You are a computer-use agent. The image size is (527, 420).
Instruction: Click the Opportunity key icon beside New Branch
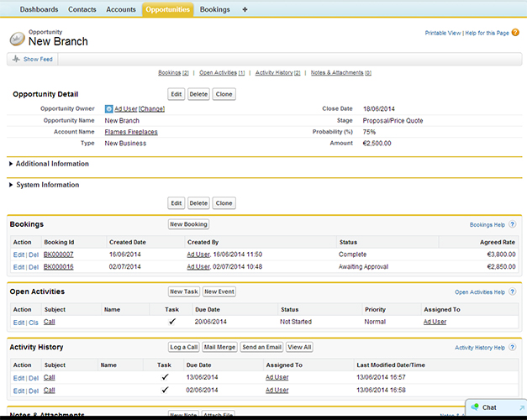[x=17, y=38]
